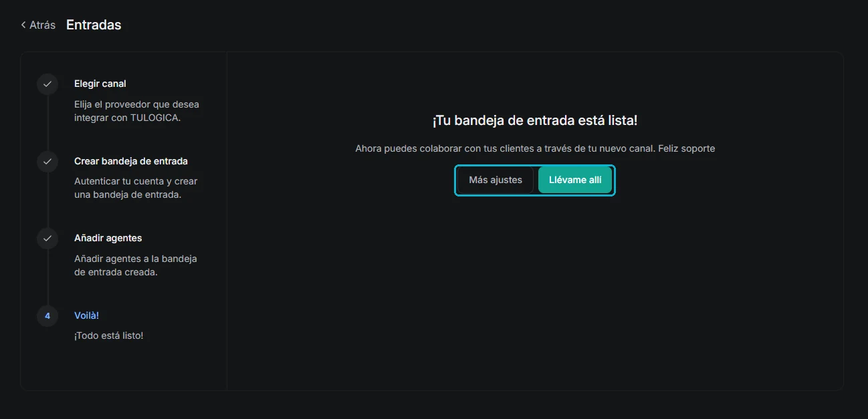Click the Más ajustes button

(x=496, y=180)
